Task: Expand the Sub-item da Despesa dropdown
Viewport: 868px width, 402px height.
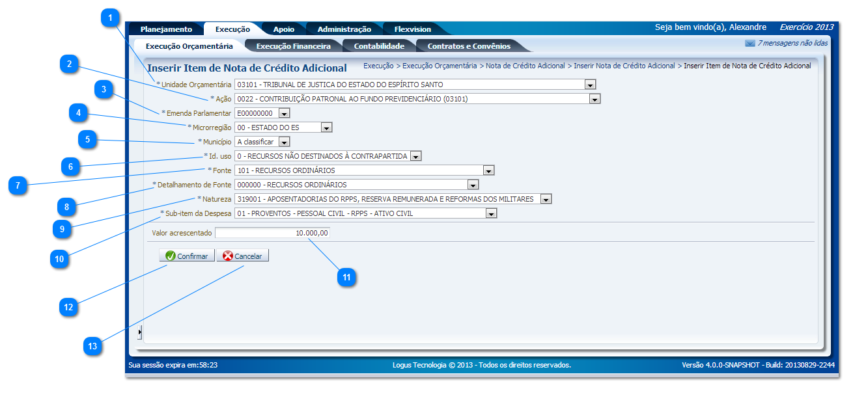Action: coord(491,213)
